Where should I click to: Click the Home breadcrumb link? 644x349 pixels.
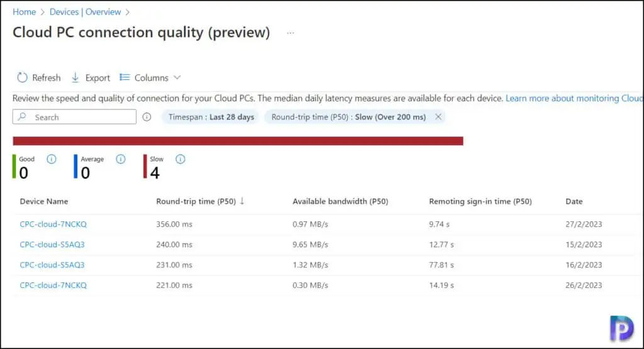(25, 12)
